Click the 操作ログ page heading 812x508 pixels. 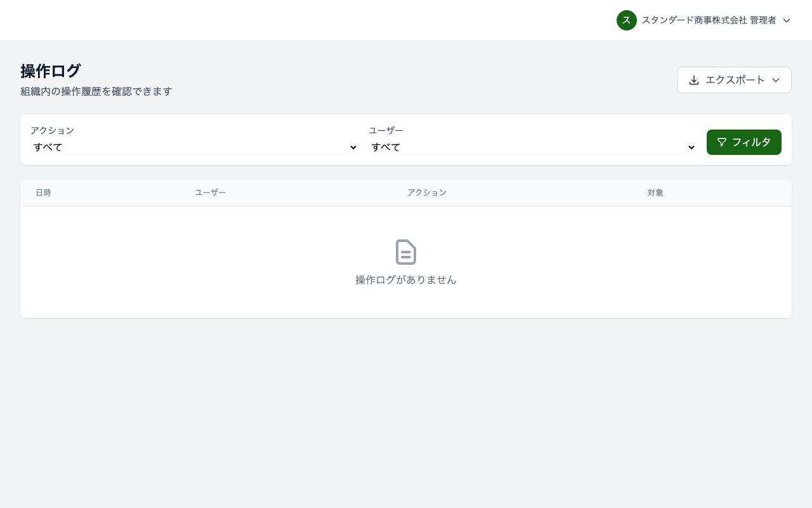(x=51, y=71)
